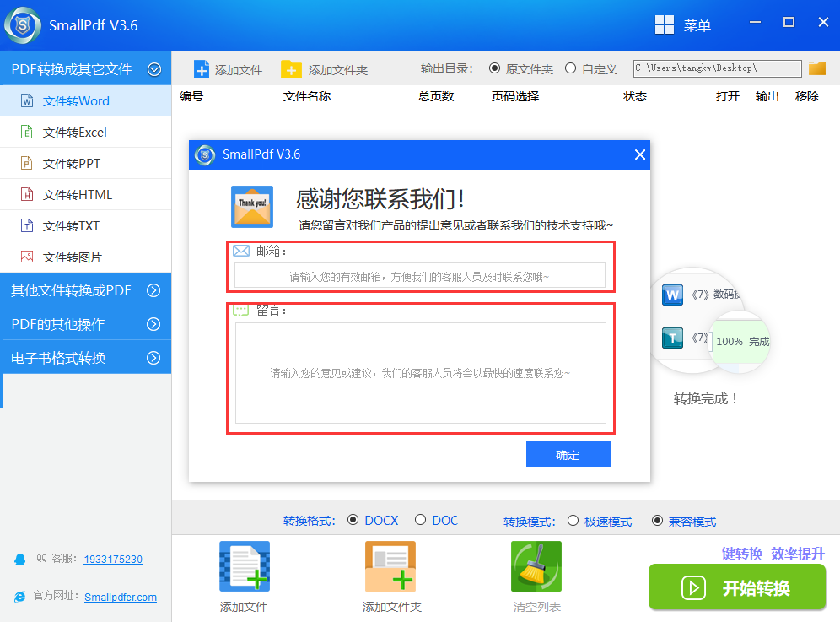Click the 页码选择 column header
Image resolution: width=840 pixels, height=622 pixels.
(x=515, y=96)
